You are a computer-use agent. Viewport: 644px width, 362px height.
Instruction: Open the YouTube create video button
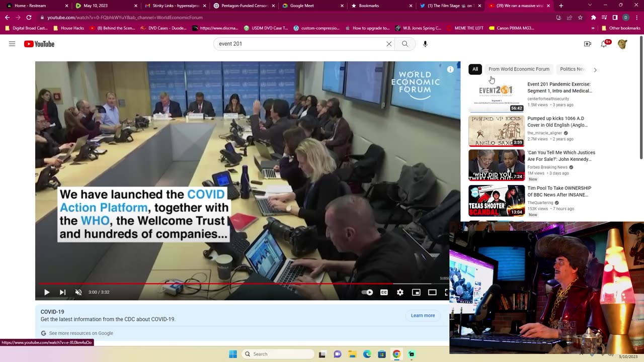[587, 44]
